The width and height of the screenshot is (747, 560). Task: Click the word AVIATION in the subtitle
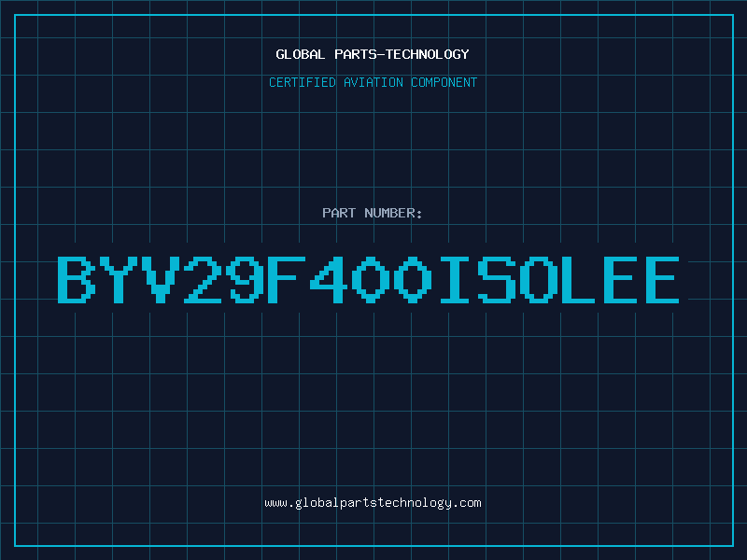pyautogui.click(x=373, y=82)
